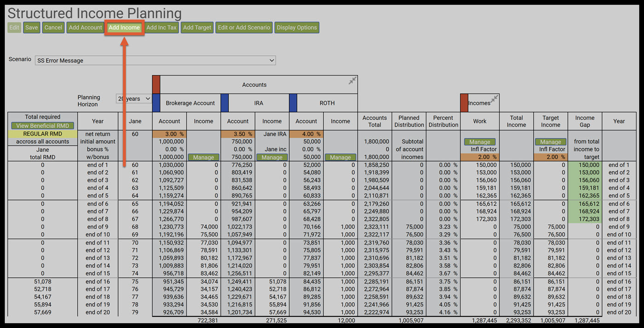
Task: Select the ROTH income total 12,000
Action: (x=346, y=320)
